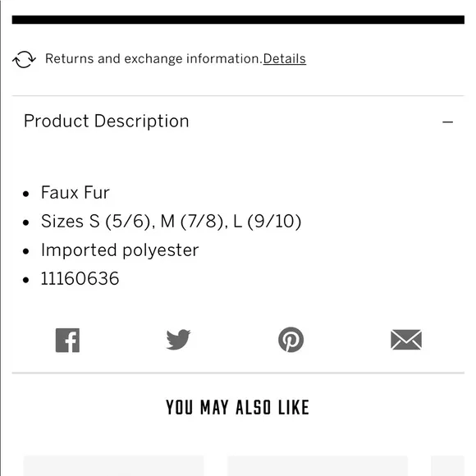476x476 pixels.
Task: Click the product number 11160636
Action: tap(80, 278)
